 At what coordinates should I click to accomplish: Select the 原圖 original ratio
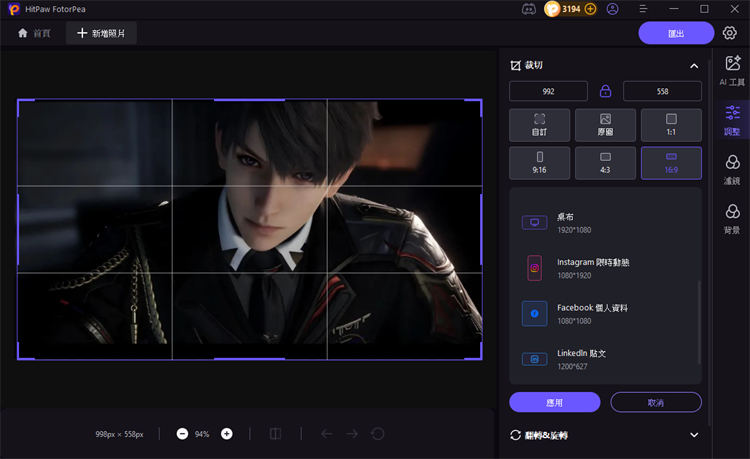coord(605,125)
